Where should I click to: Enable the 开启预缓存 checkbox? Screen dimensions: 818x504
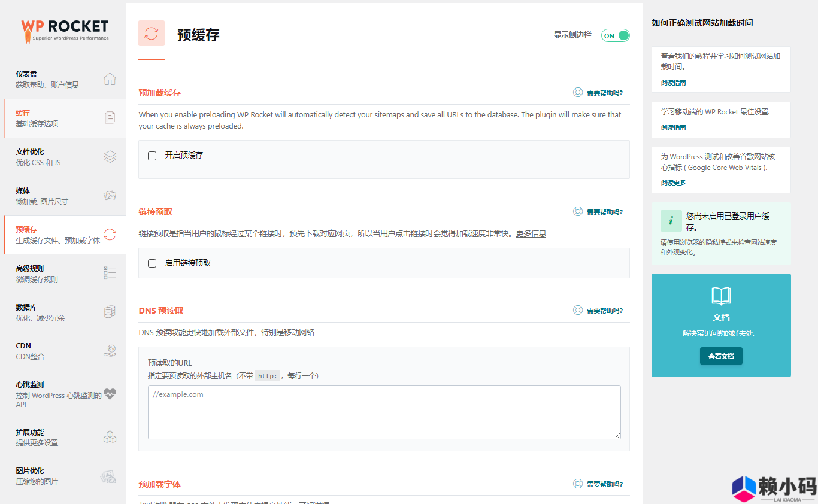tap(152, 156)
